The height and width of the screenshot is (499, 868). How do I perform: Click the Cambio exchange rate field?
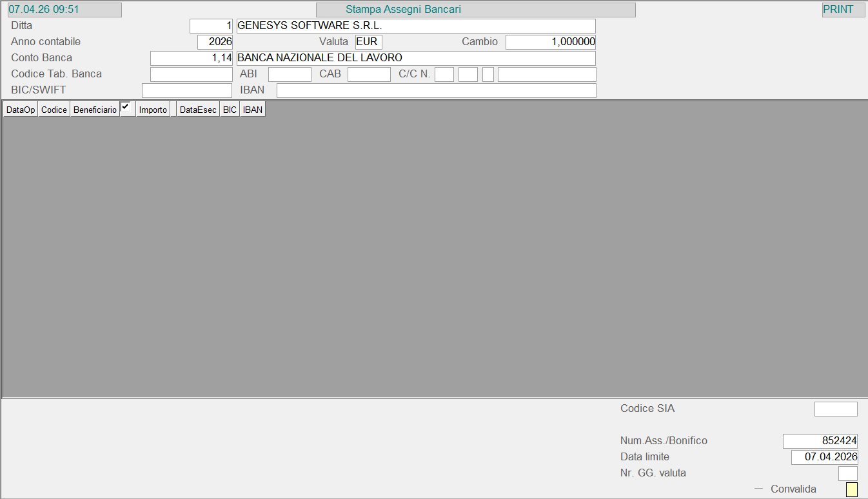(x=550, y=42)
